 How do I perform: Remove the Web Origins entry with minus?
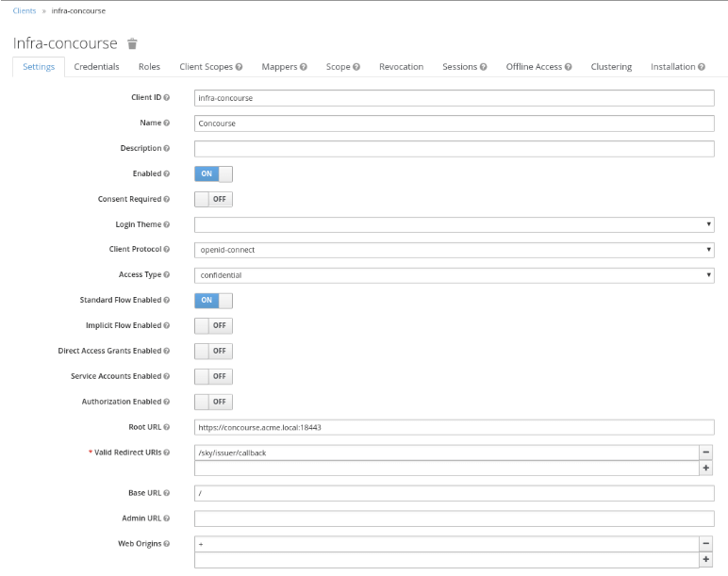pos(705,544)
